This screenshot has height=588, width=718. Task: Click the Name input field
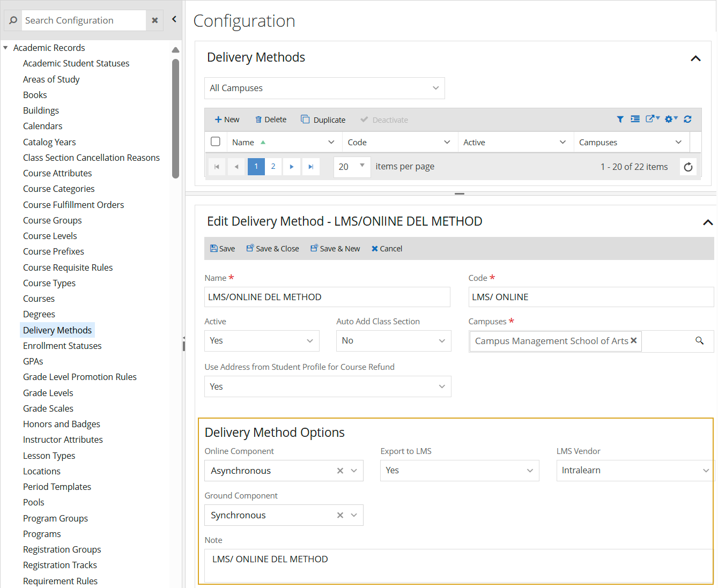[x=327, y=297]
